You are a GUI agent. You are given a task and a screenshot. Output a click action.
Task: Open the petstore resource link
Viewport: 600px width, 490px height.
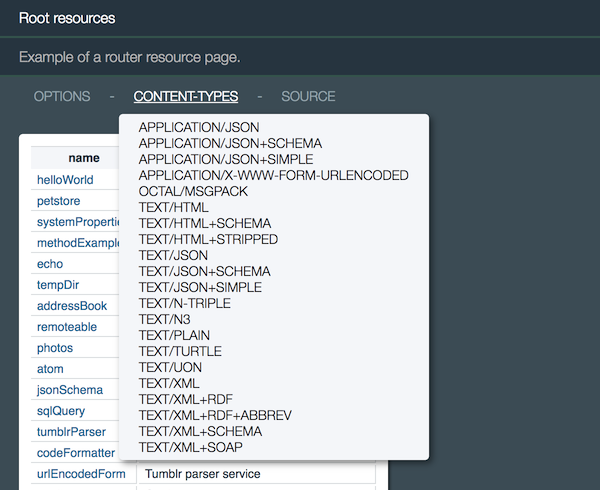pyautogui.click(x=58, y=201)
